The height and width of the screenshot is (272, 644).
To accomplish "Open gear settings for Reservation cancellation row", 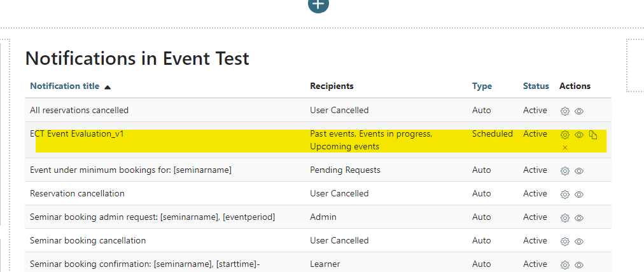I will click(x=564, y=194).
